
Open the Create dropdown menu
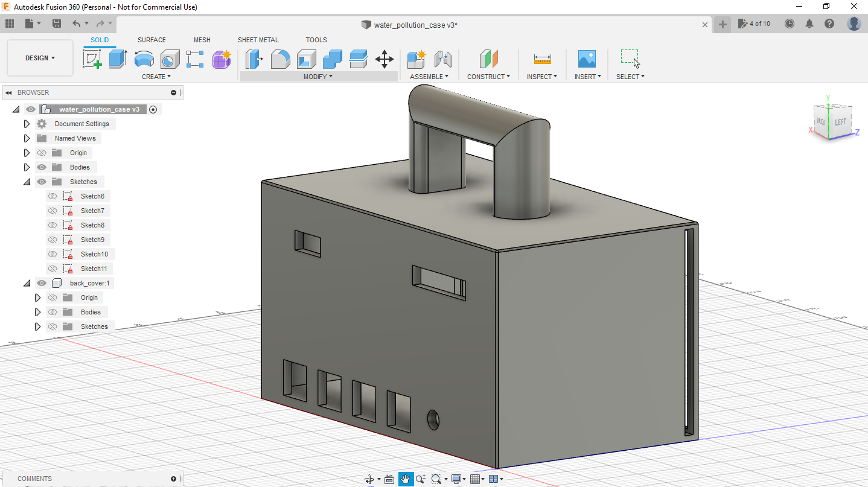156,76
